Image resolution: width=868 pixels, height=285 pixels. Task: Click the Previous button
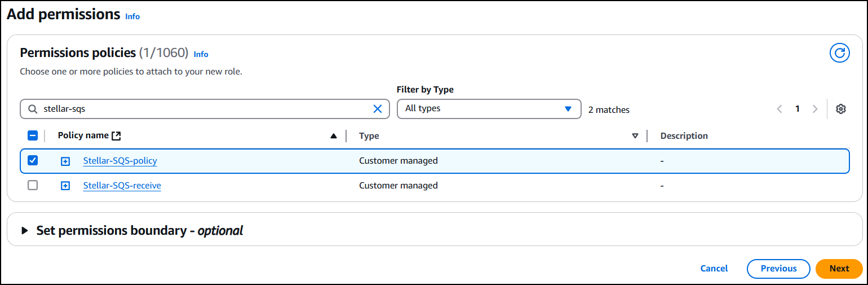[x=778, y=269]
